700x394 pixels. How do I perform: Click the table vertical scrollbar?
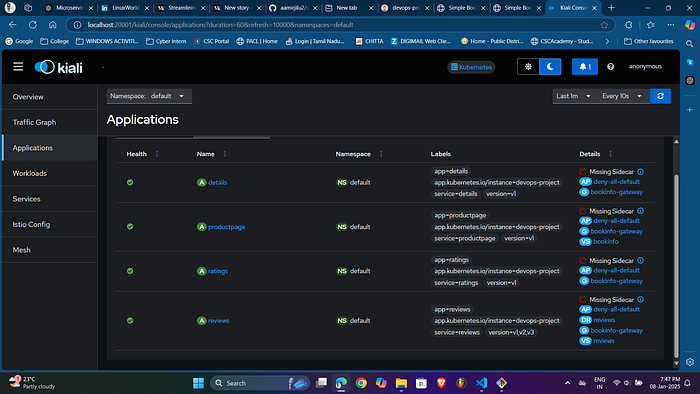[x=676, y=265]
